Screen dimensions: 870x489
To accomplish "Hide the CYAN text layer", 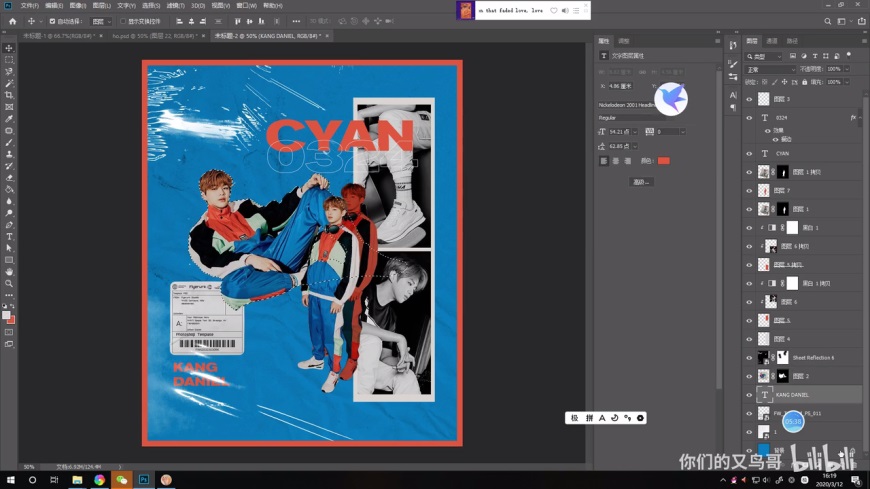I will pyautogui.click(x=749, y=153).
